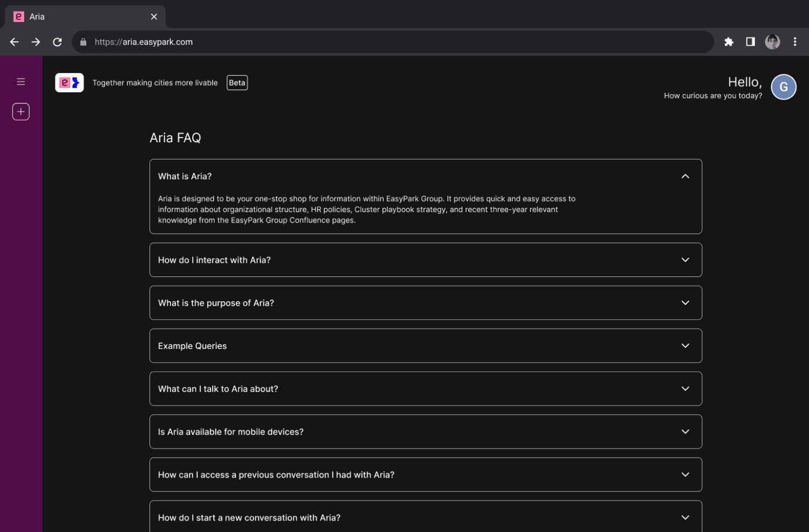809x532 pixels.
Task: Open the hamburger menu in the purple sidebar
Action: pos(21,82)
